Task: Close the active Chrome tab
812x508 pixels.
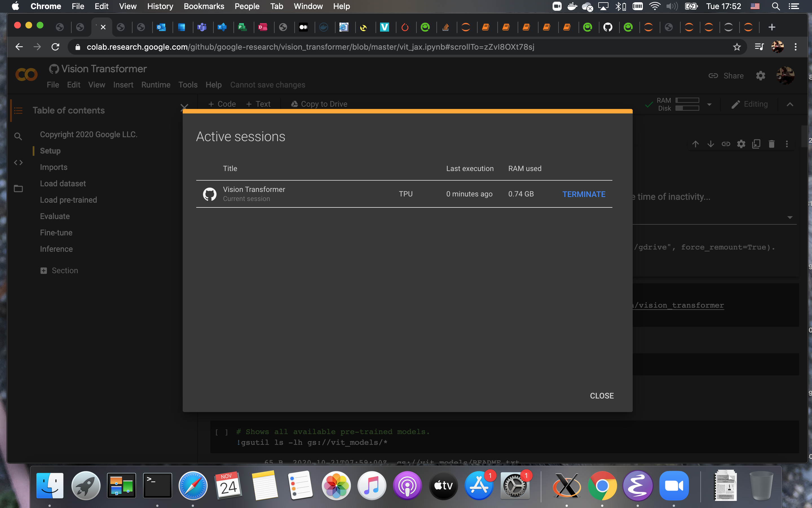Action: point(103,27)
